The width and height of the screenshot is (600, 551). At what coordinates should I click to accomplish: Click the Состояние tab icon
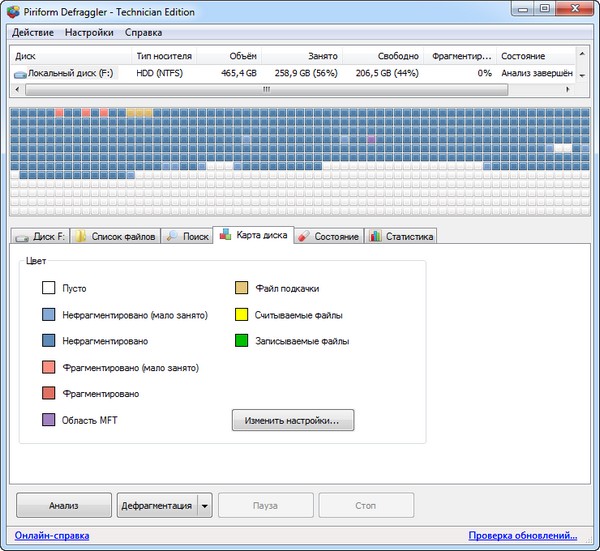304,237
